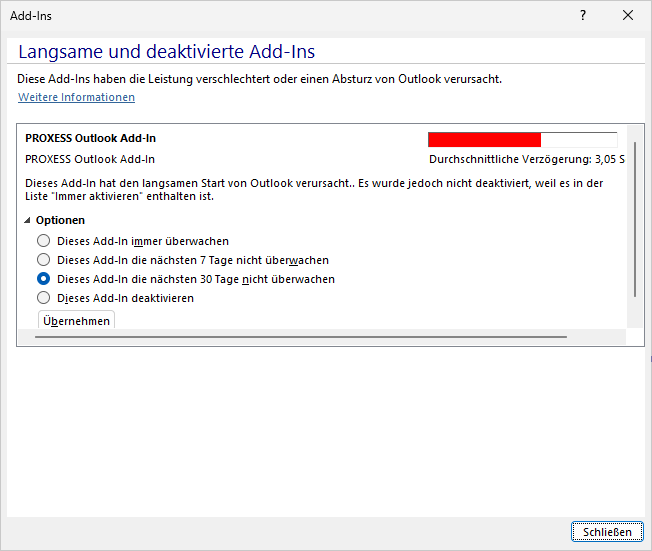Image resolution: width=652 pixels, height=551 pixels.
Task: Click the red delay progress bar
Action: click(x=484, y=139)
